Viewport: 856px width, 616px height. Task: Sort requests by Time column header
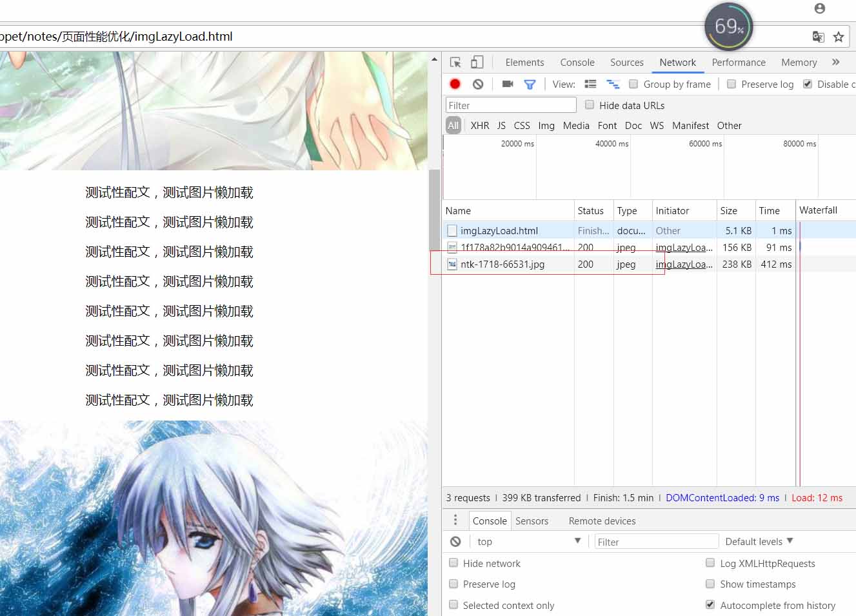tap(774, 211)
